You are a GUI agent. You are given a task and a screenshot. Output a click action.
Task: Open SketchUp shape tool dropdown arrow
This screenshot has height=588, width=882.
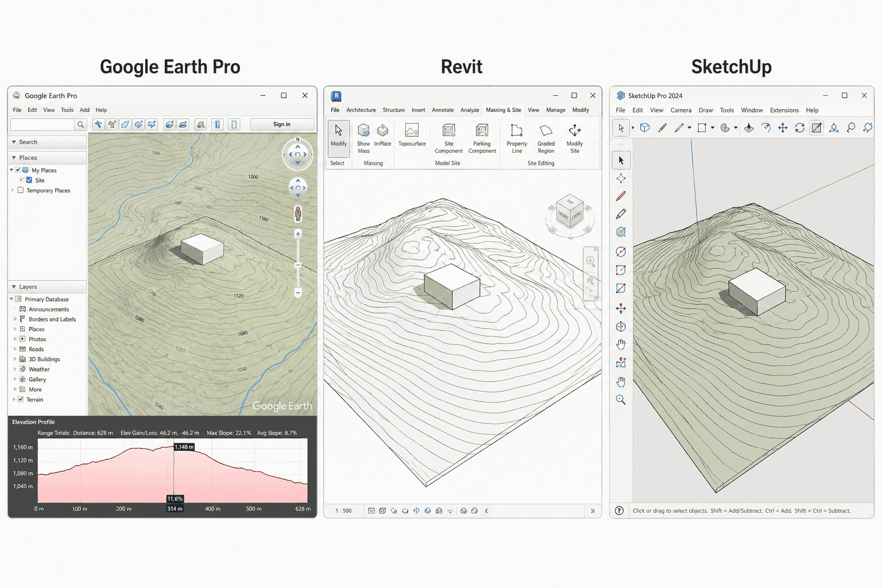point(713,128)
